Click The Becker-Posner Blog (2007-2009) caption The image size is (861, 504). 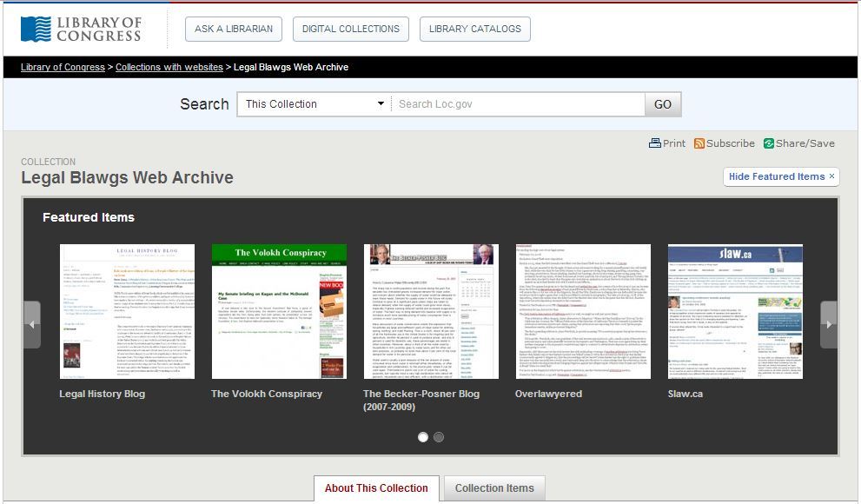pos(421,401)
